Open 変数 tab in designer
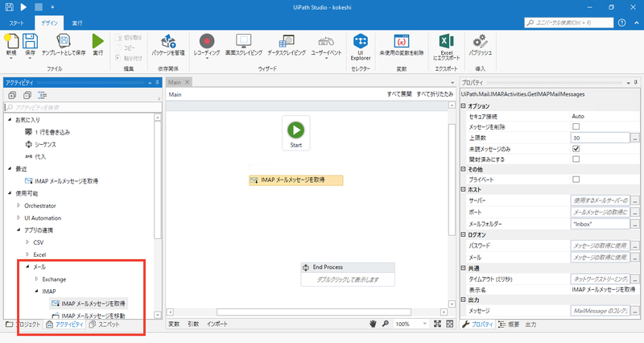 (x=174, y=324)
